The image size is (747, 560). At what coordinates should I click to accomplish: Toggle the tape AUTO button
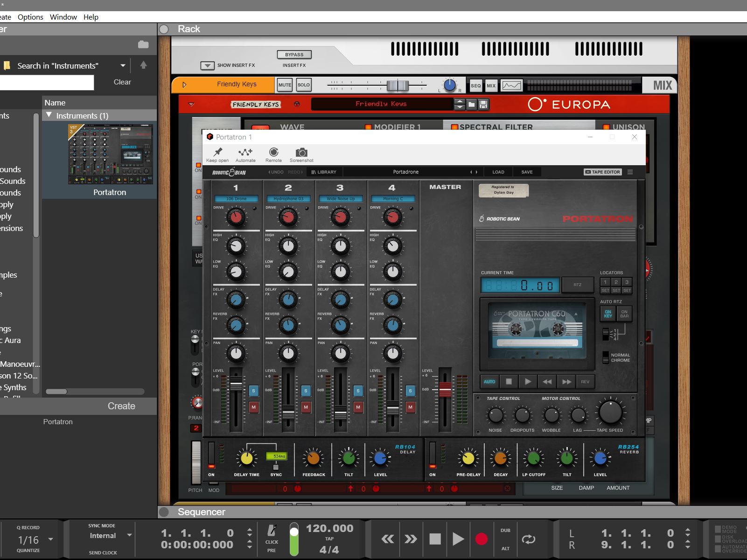tap(489, 382)
